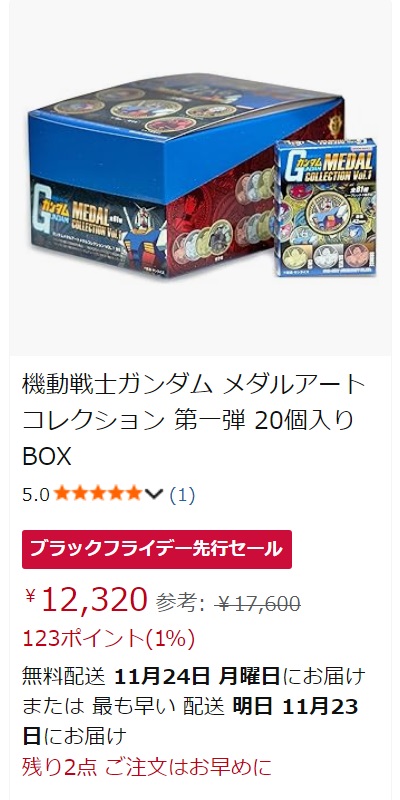Open the 機動戦士ガンダム メダルアートコレクション product title
The image size is (400, 800).
pyautogui.click(x=194, y=420)
